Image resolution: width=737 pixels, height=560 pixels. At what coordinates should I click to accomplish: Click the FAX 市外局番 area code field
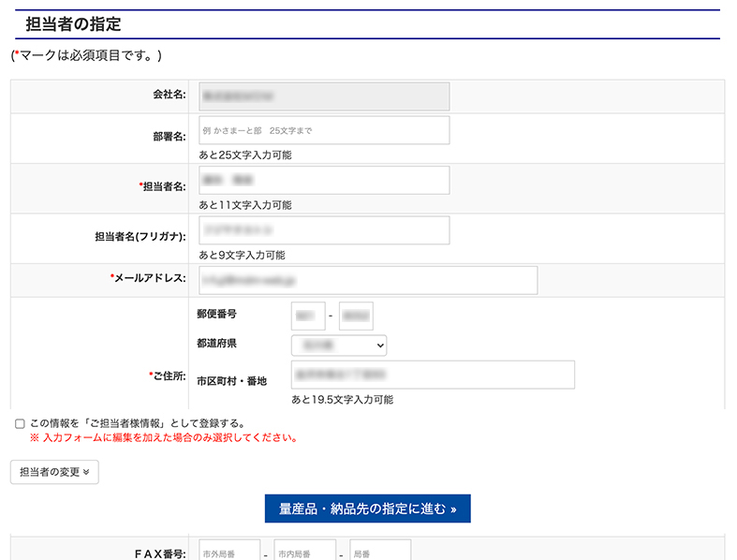pyautogui.click(x=229, y=553)
